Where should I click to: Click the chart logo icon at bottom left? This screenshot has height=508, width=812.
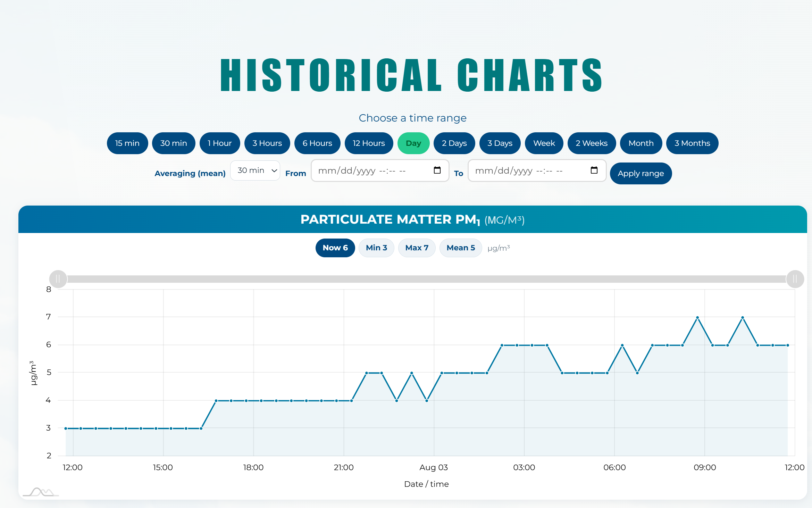41,492
